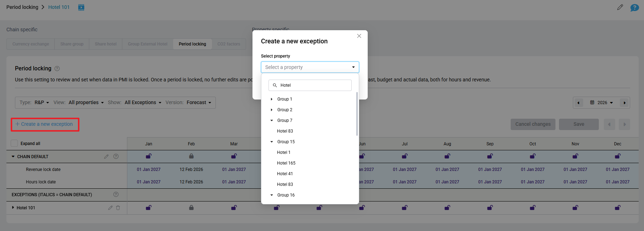644x231 pixels.
Task: Toggle the Jan unlock icon for Hotel 101
Action: pyautogui.click(x=149, y=208)
